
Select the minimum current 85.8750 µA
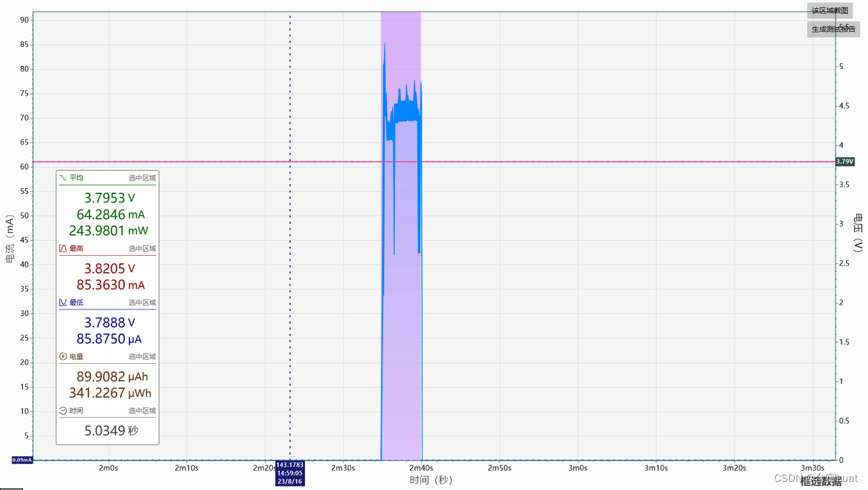(x=111, y=339)
